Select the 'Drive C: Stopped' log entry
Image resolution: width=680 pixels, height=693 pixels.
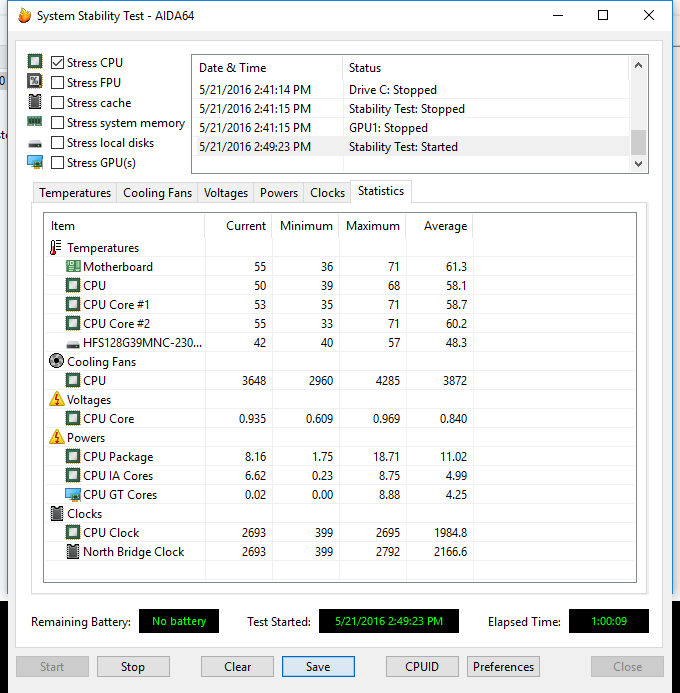411,90
